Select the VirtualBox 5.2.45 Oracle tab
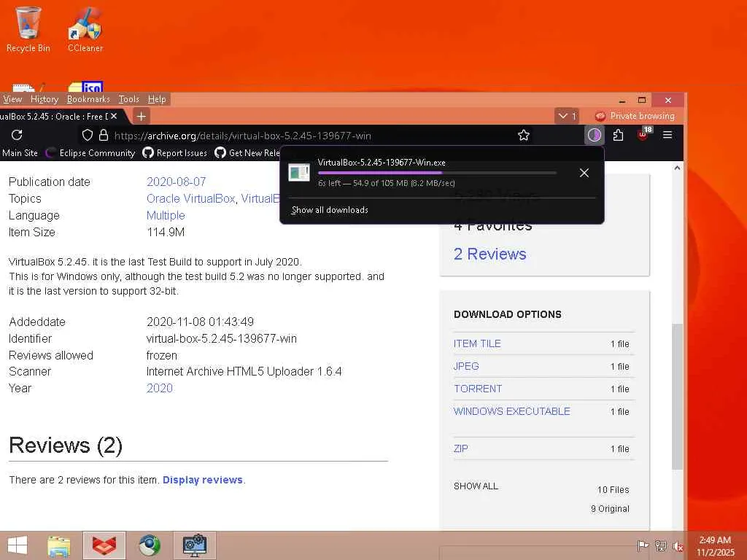Screen dimensions: 747x560 point(54,116)
